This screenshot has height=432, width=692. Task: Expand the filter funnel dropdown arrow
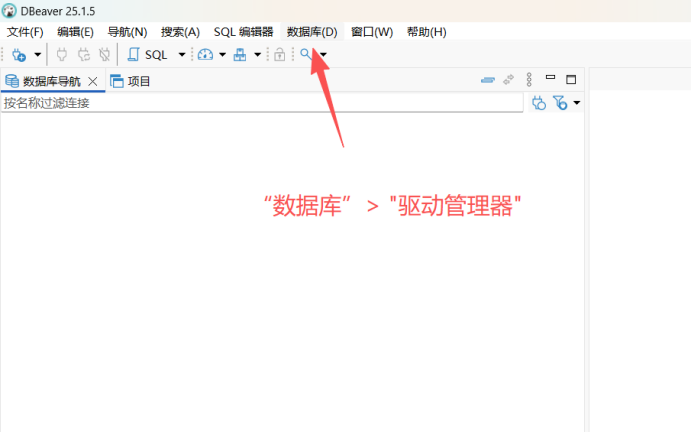pos(577,103)
